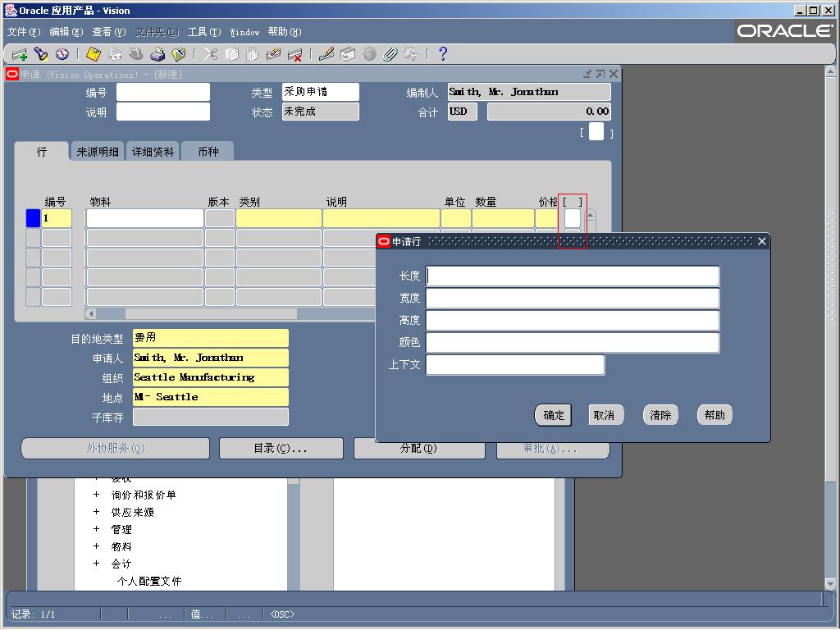Click the 类别 cell in line 1

point(279,218)
